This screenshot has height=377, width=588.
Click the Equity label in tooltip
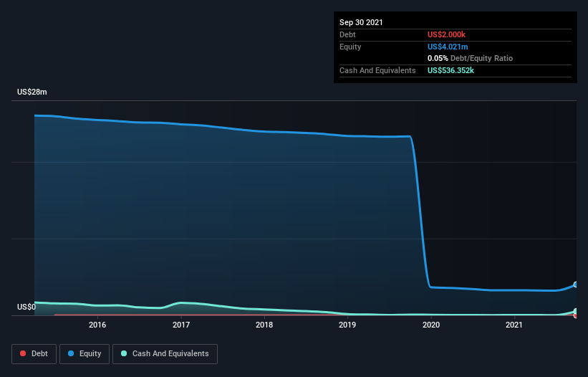[x=350, y=47]
